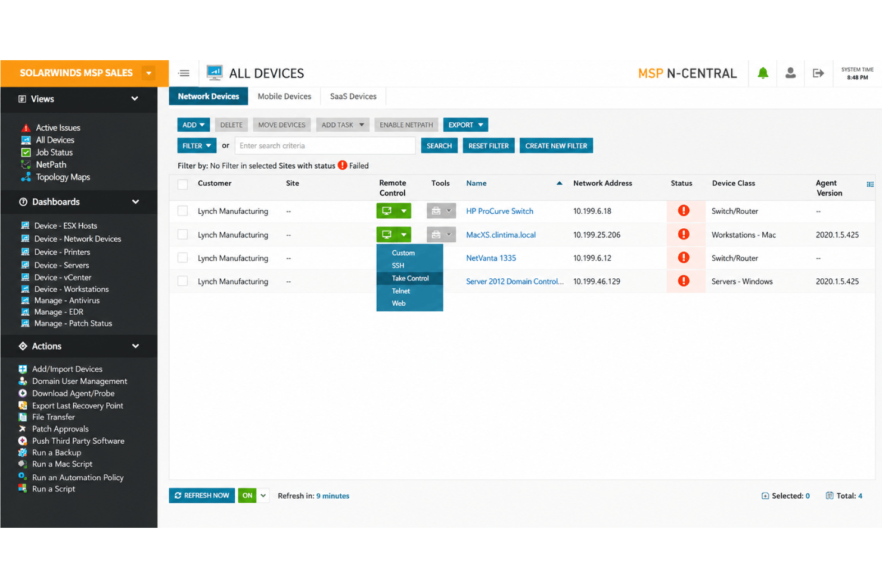Click the Run a Backup icon

(x=23, y=453)
